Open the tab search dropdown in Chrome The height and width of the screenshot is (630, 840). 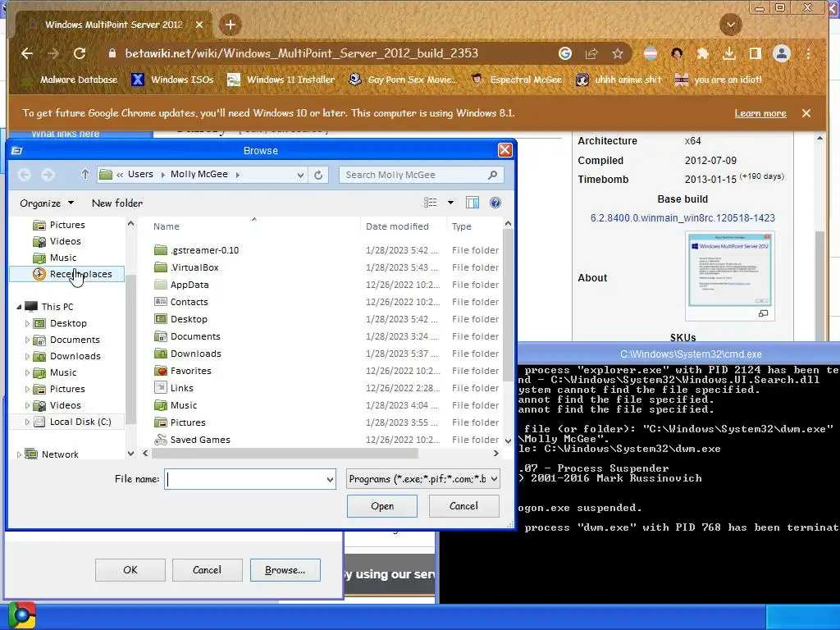730,25
